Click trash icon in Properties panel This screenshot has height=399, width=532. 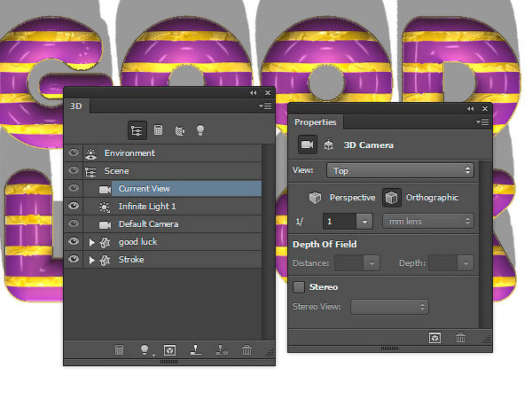click(460, 338)
